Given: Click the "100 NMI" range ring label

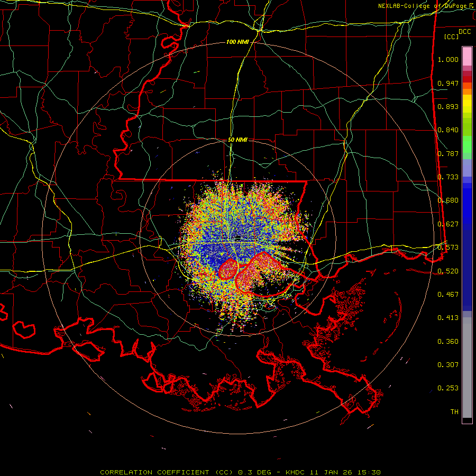Looking at the screenshot, I should [x=237, y=42].
